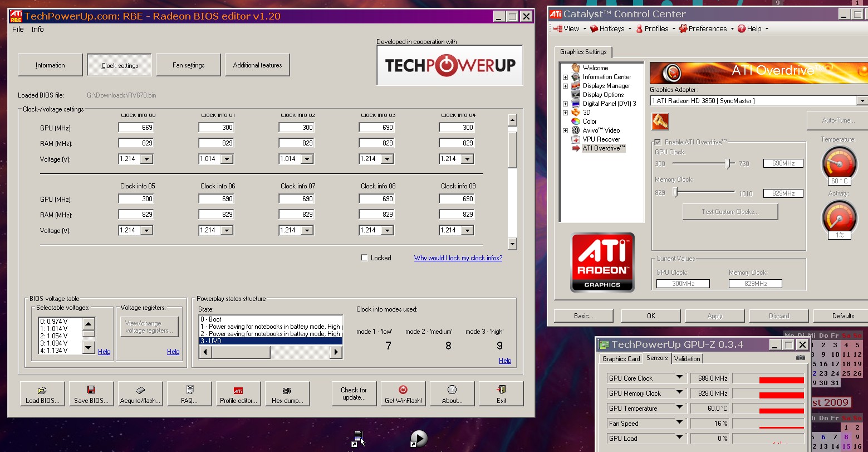This screenshot has width=868, height=452.
Task: Click the ATI Overdrive key lock icon
Action: click(660, 121)
